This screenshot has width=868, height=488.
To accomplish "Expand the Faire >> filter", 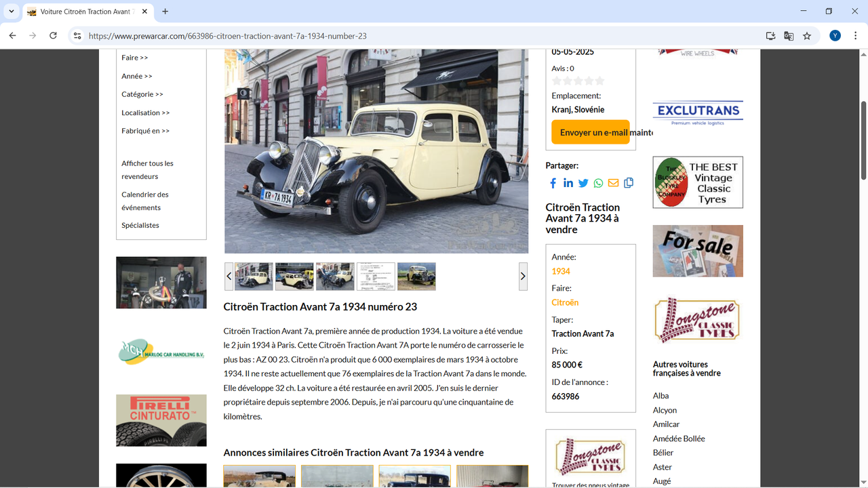I will 134,58.
